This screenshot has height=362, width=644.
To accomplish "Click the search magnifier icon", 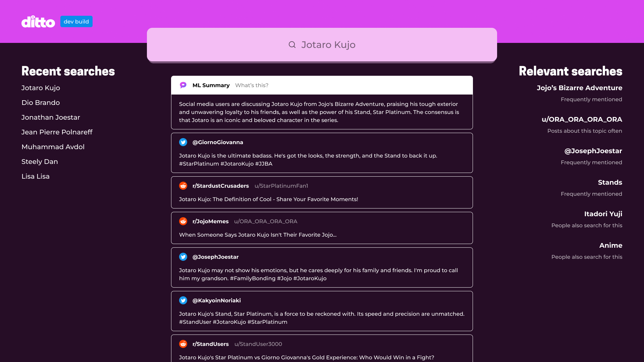I will click(292, 45).
